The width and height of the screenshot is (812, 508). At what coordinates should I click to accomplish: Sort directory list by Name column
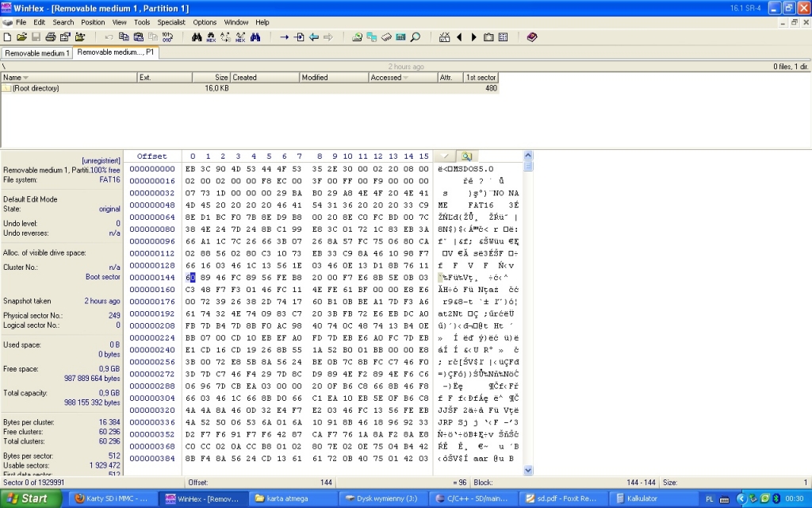68,77
